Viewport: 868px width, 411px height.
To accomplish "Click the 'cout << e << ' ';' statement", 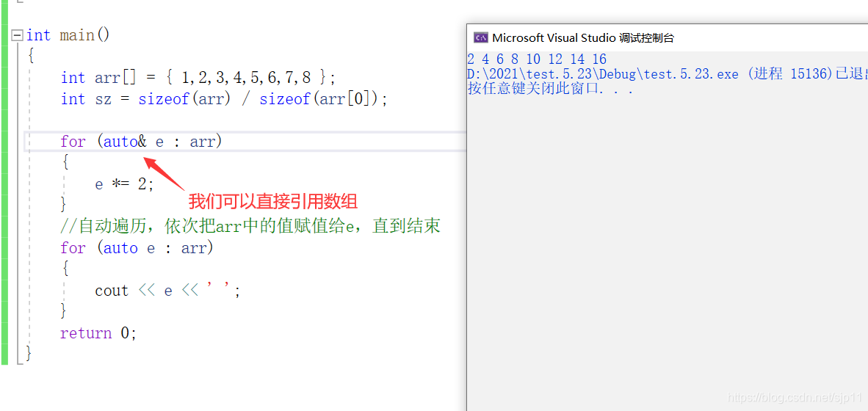I will [x=167, y=291].
